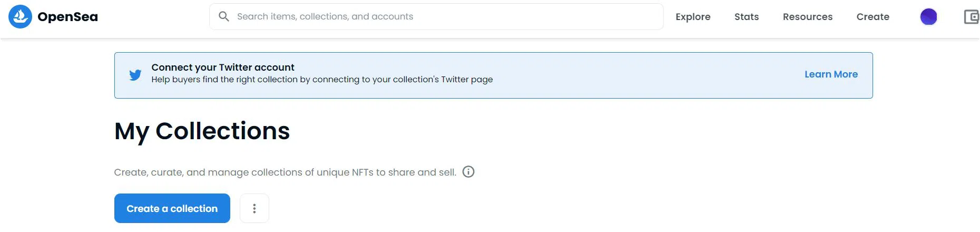
Task: Click the Create, curate, and manage description text
Action: pos(285,172)
